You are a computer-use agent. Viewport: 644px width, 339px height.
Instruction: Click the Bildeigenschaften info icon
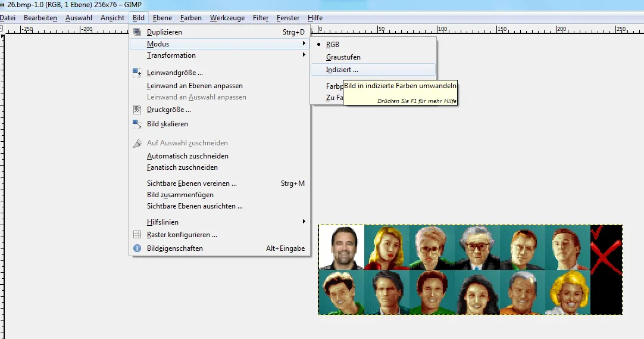pos(137,248)
